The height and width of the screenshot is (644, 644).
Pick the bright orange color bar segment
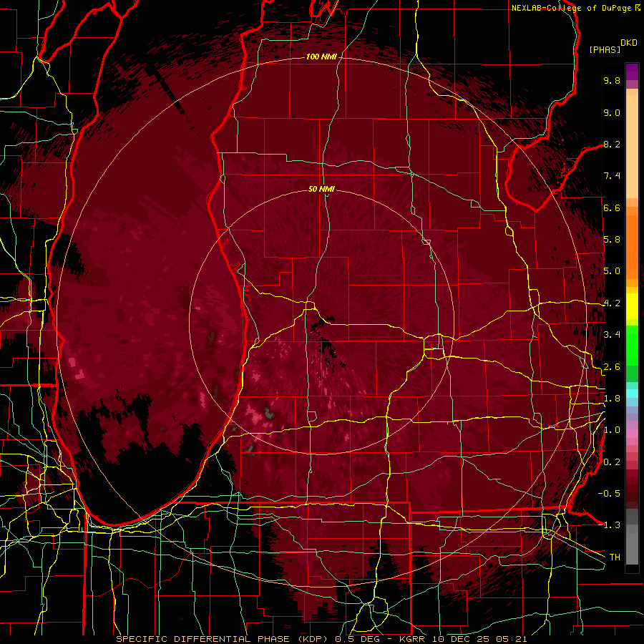click(x=632, y=246)
